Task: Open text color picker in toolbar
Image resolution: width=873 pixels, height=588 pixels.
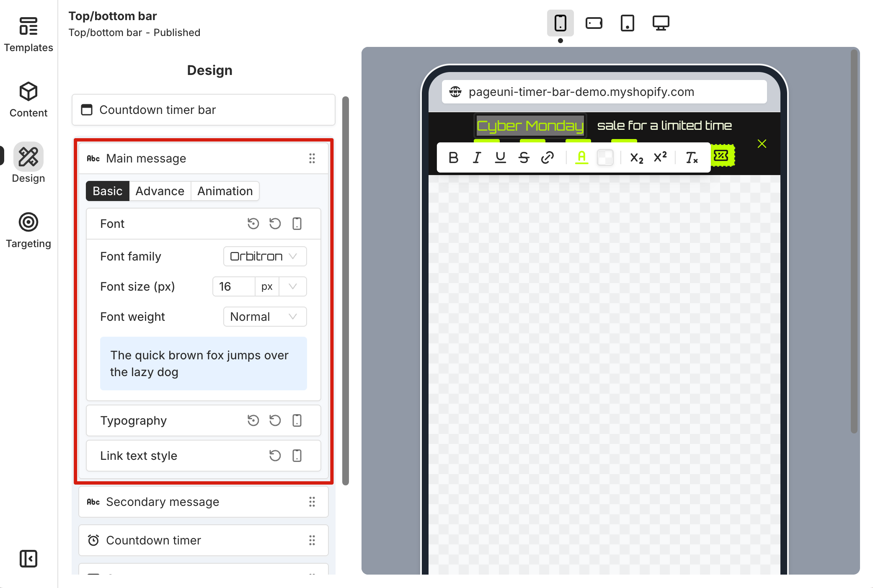Action: click(x=582, y=157)
